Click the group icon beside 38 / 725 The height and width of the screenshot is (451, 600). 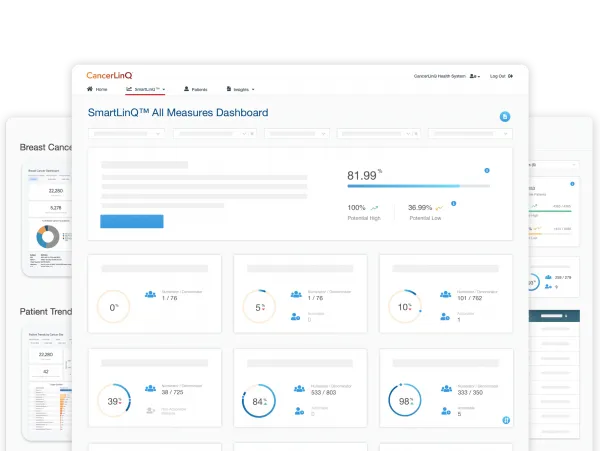[x=150, y=388]
